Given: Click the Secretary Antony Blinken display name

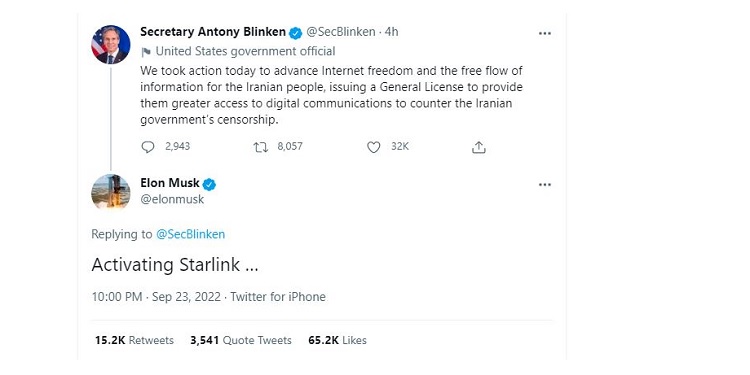Looking at the screenshot, I should [213, 32].
